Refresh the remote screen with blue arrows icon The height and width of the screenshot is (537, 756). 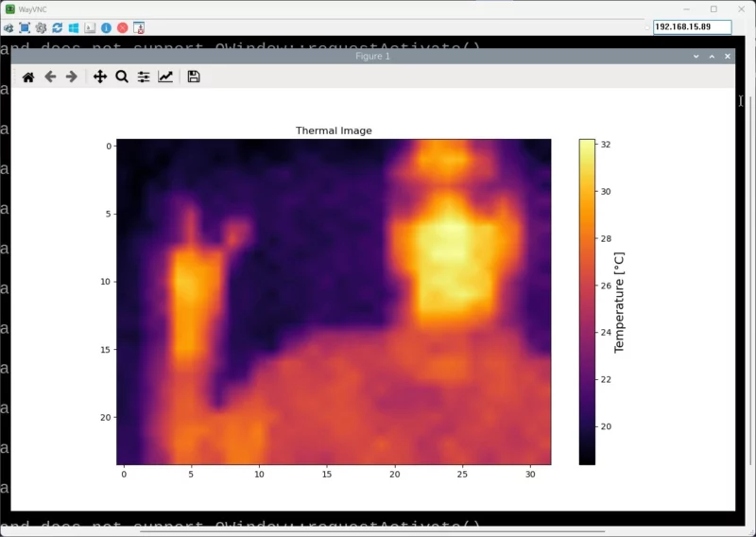pos(58,27)
